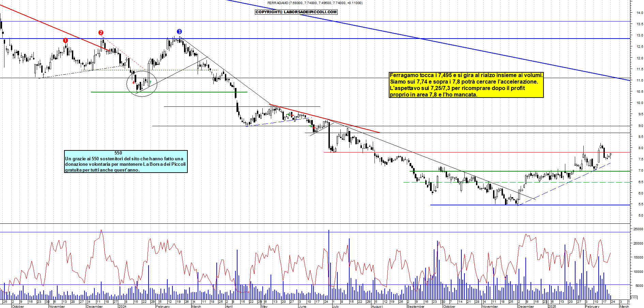Click the September month label
The width and height of the screenshot is (644, 308).
tap(416, 306)
